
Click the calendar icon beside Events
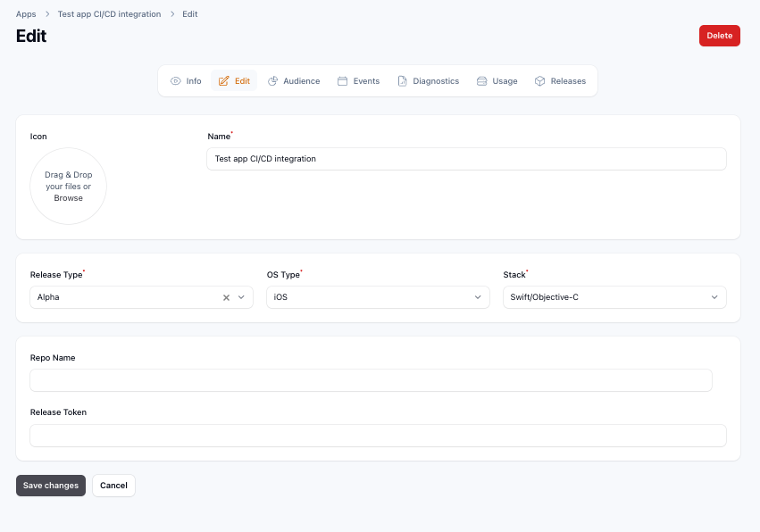(x=342, y=81)
